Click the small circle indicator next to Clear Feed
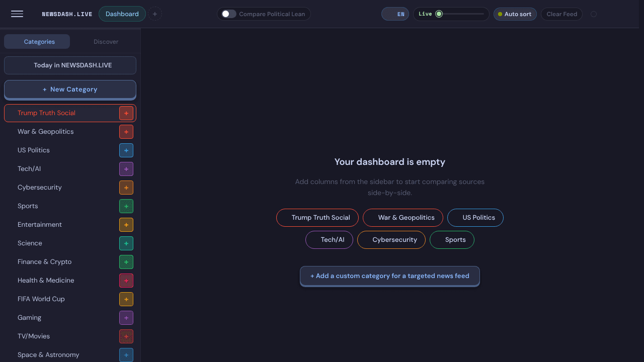This screenshot has height=362, width=644. (594, 14)
